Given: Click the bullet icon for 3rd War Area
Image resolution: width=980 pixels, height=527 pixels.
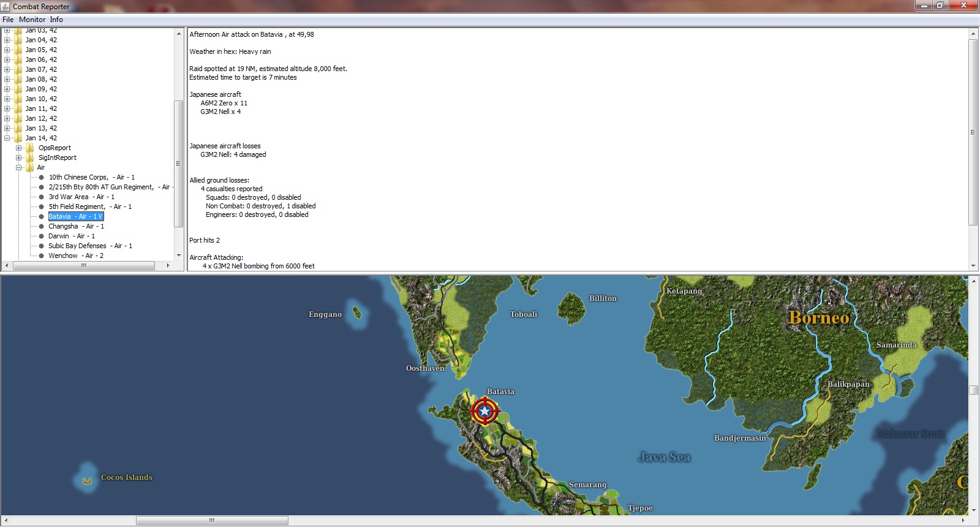Looking at the screenshot, I should click(x=42, y=197).
